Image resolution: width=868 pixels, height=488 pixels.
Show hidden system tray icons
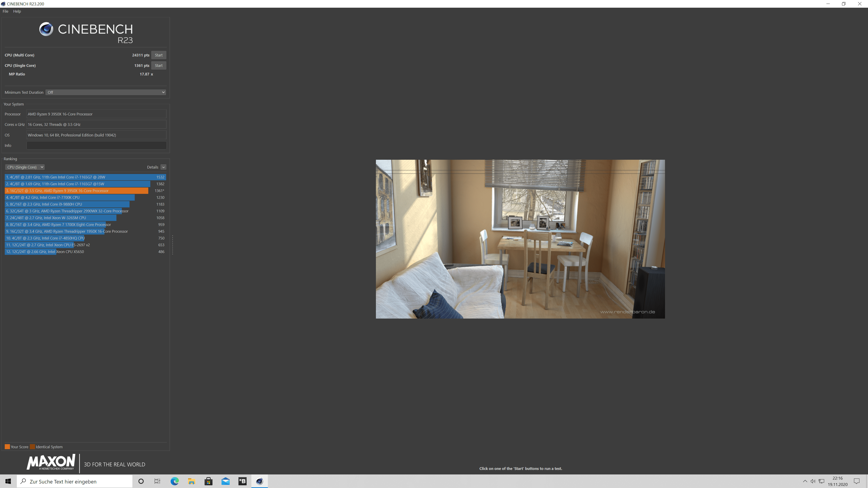(805, 481)
